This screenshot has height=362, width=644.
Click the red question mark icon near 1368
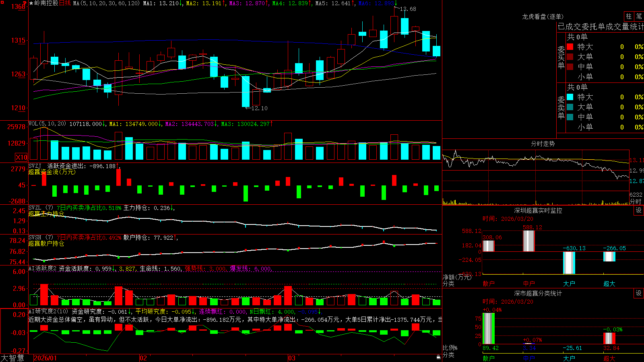(25, 3)
